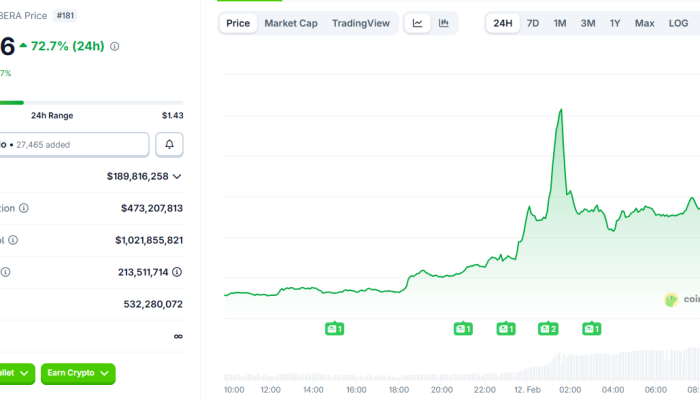Click info icon left of $473,207,813

pos(23,208)
